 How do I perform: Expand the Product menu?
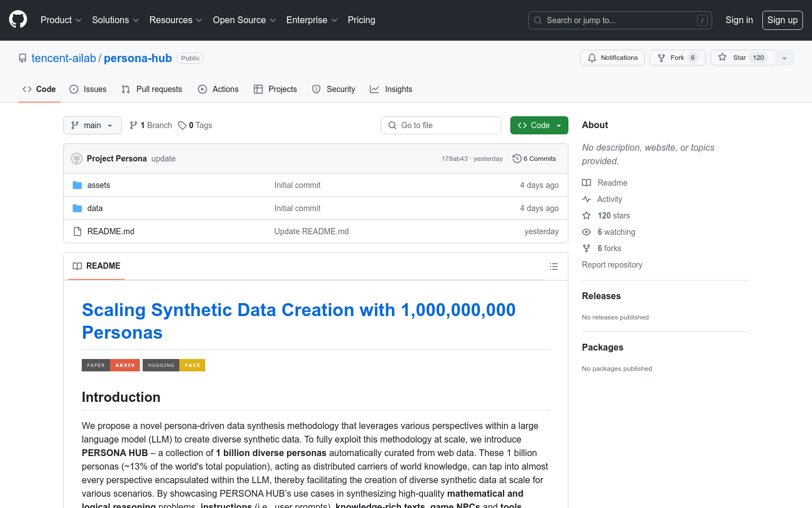(x=61, y=20)
